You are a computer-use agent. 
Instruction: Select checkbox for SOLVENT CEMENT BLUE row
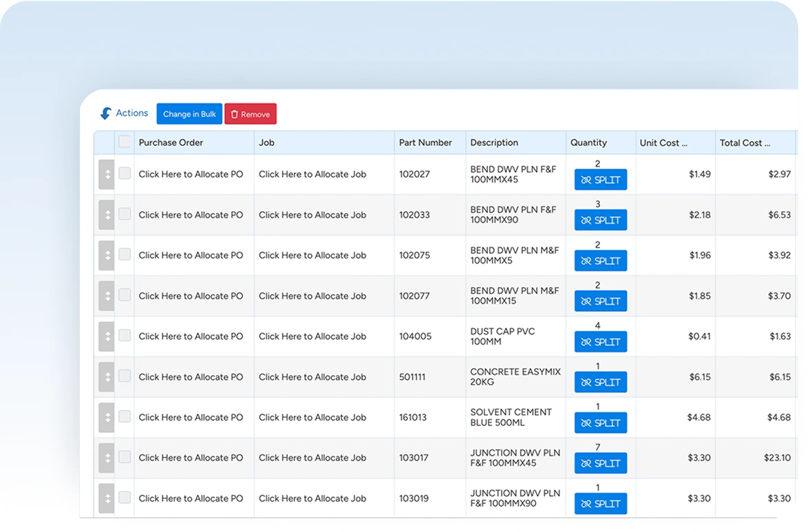pos(125,416)
